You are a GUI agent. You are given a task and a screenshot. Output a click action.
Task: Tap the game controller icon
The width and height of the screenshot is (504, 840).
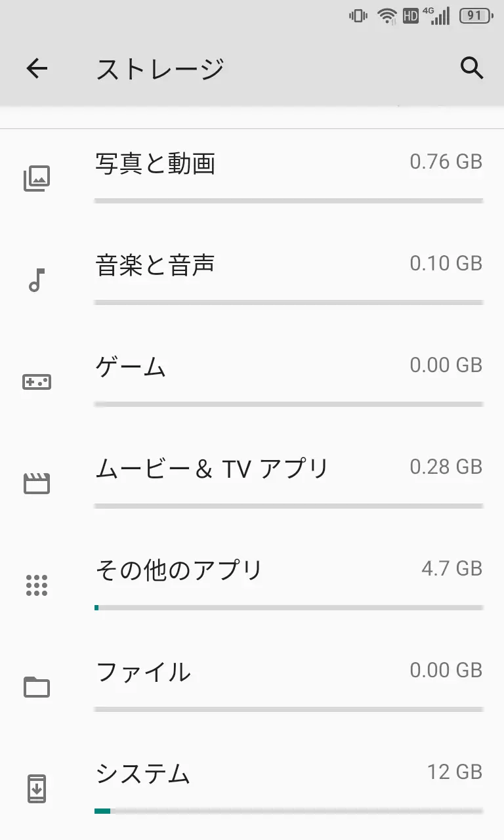tap(37, 381)
